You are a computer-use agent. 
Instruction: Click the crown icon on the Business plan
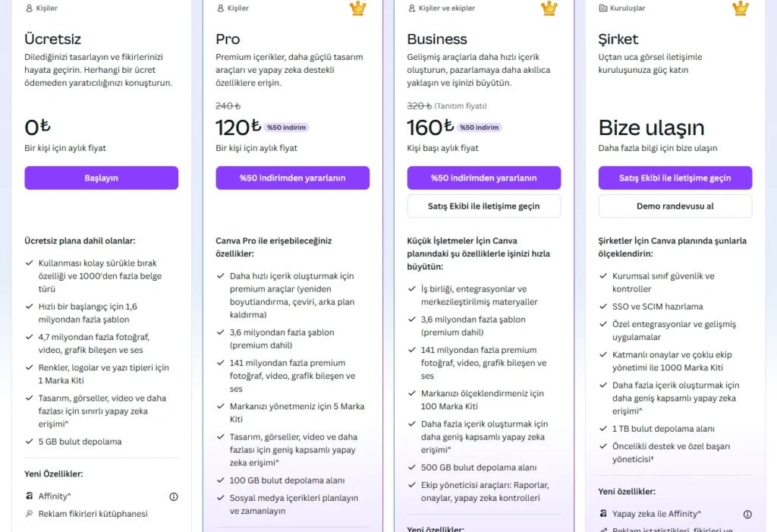point(549,9)
